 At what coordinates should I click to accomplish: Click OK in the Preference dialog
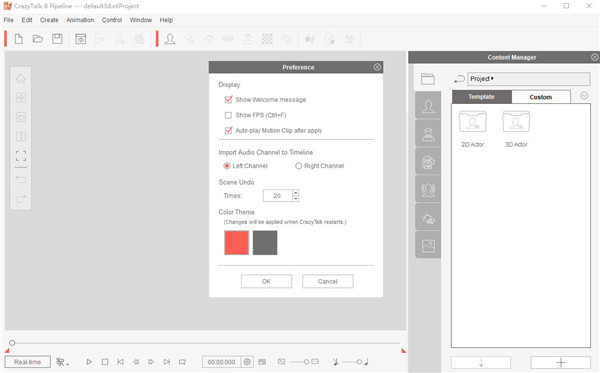point(266,281)
